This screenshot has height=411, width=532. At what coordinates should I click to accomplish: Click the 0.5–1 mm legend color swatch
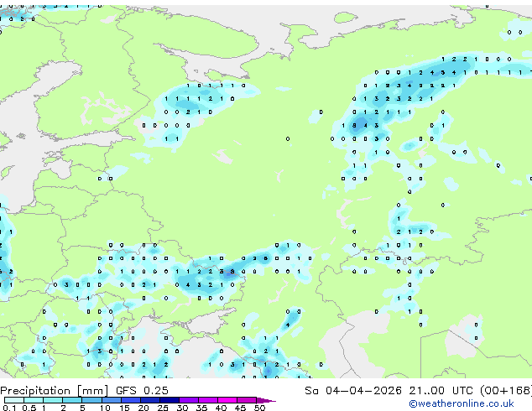pyautogui.click(x=34, y=400)
